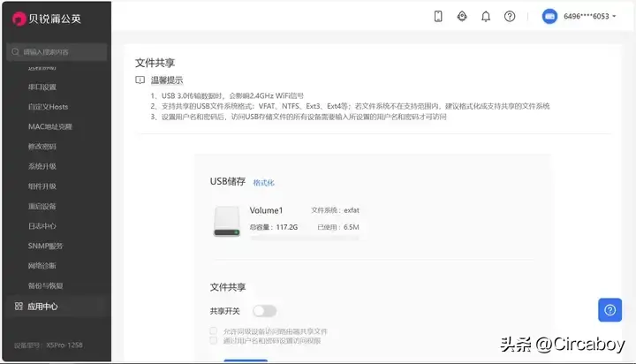Open 备份与恢复 menu item

[x=45, y=285]
